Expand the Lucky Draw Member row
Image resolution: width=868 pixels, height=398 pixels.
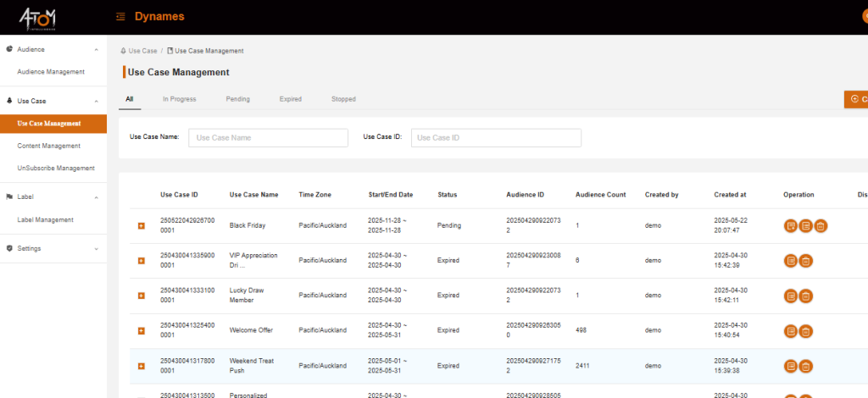(142, 296)
